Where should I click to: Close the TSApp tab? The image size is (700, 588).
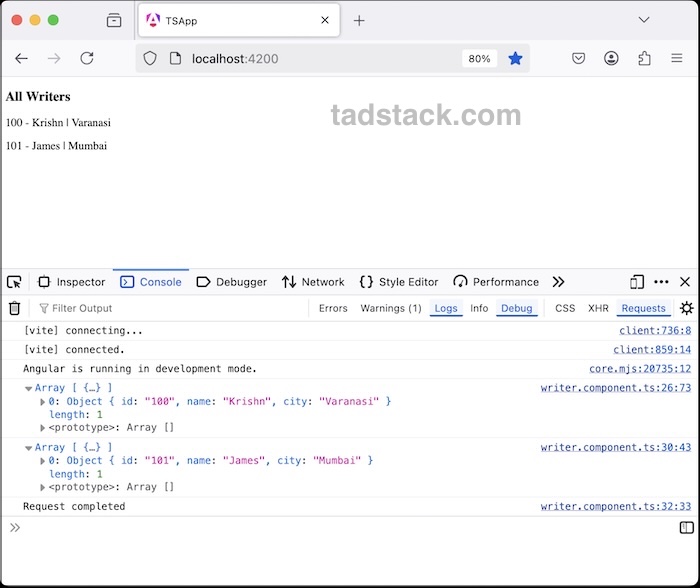pyautogui.click(x=325, y=20)
